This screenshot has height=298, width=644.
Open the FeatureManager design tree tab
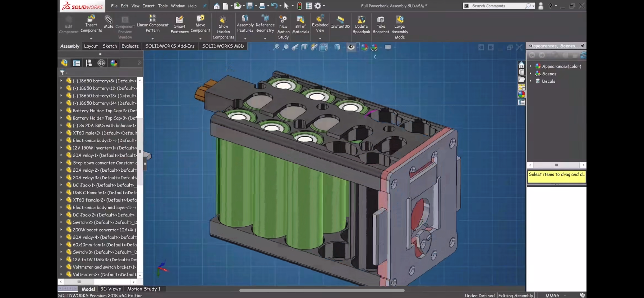(x=64, y=63)
